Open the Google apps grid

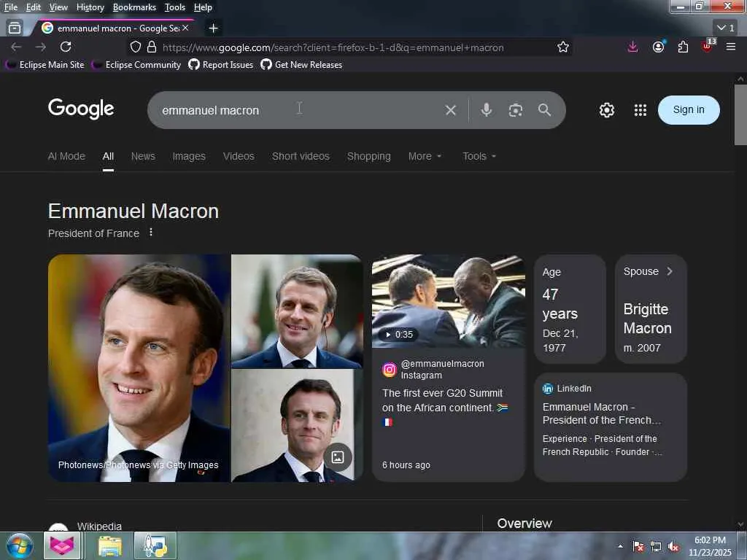[640, 110]
